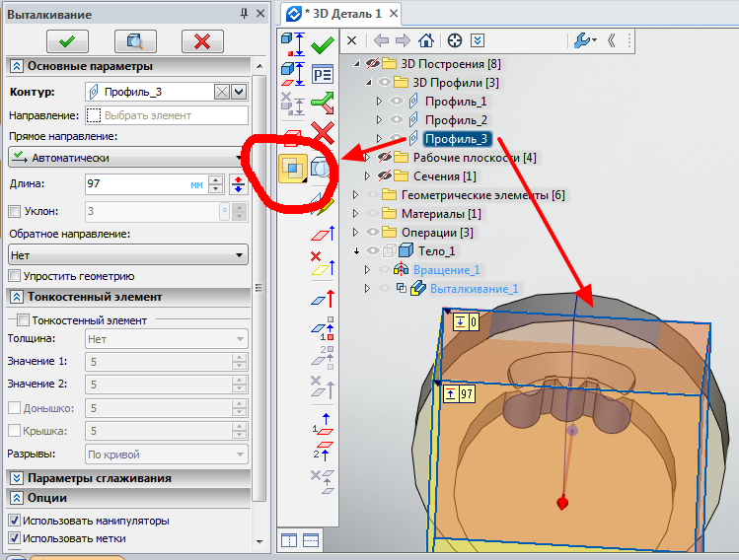
Task: Click red parallelogram with blue arrow icon
Action: (323, 234)
